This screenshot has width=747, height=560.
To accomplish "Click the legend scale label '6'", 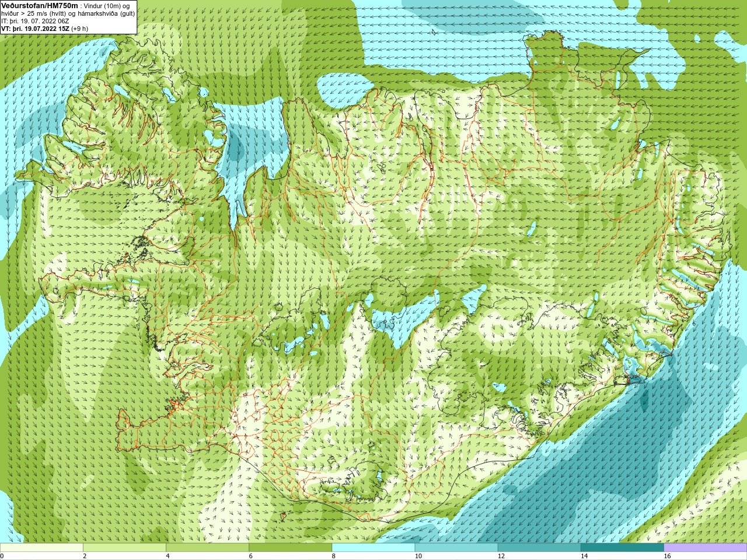I will coord(250,556).
